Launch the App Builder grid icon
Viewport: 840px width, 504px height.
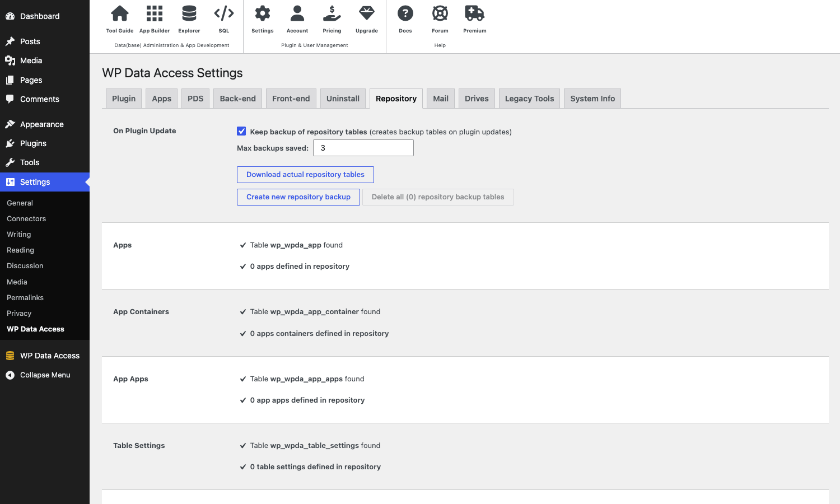[155, 13]
